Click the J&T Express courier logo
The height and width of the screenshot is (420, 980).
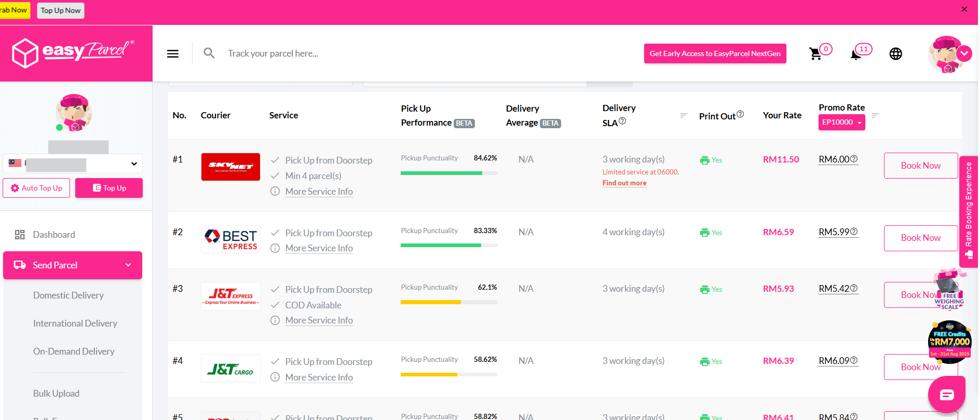pyautogui.click(x=231, y=296)
